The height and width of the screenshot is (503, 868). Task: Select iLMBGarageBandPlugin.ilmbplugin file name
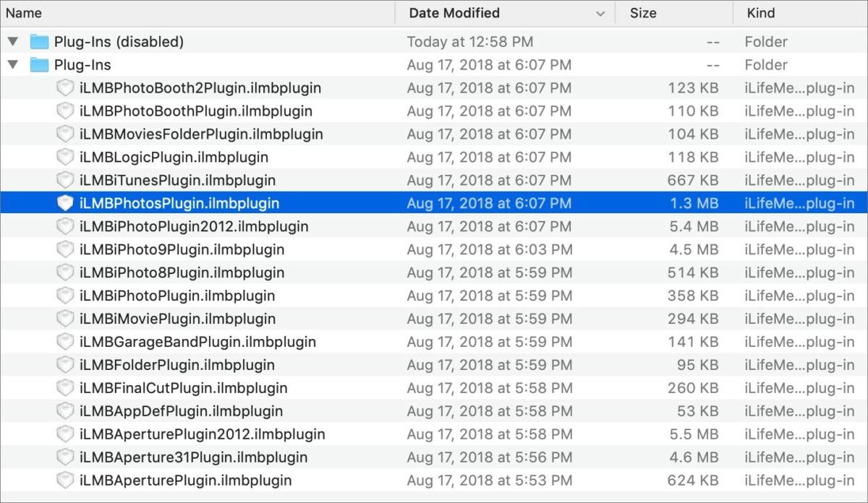pos(197,342)
